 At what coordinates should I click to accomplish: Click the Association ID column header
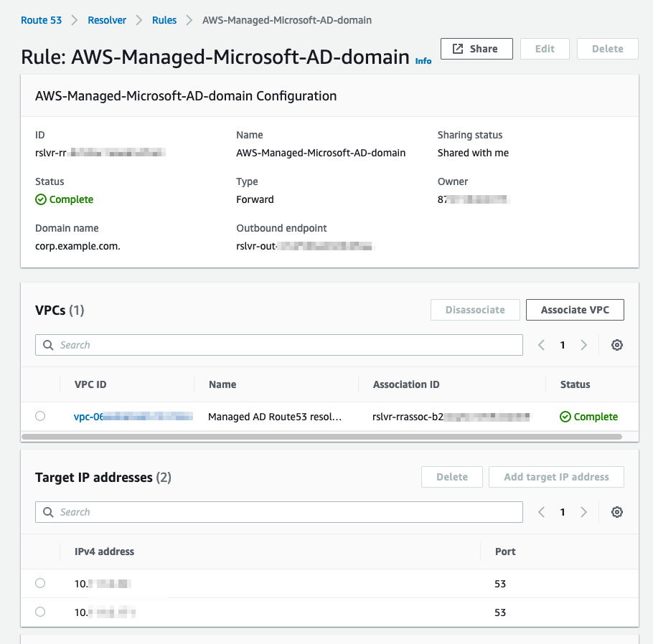(406, 384)
